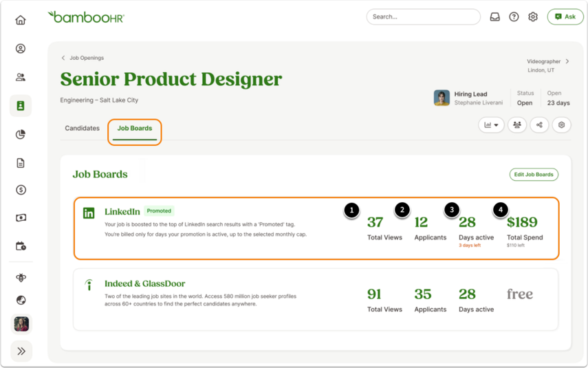Image resolution: width=588 pixels, height=368 pixels.
Task: Click the BambooHR logo
Action: tap(86, 17)
